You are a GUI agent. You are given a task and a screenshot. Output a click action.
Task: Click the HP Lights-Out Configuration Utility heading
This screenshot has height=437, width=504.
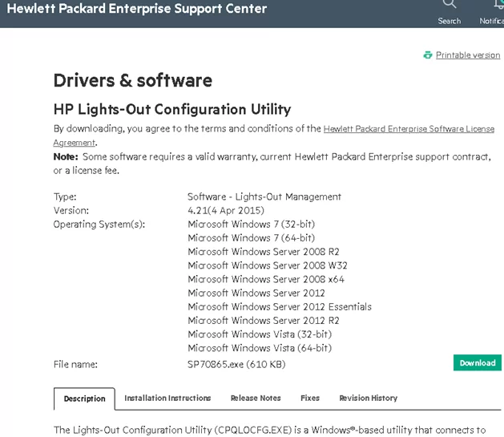(x=172, y=109)
